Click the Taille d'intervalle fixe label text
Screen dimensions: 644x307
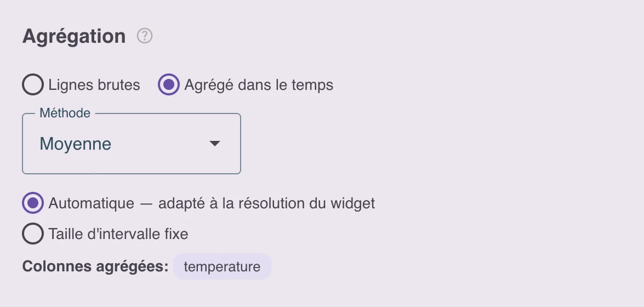[118, 234]
